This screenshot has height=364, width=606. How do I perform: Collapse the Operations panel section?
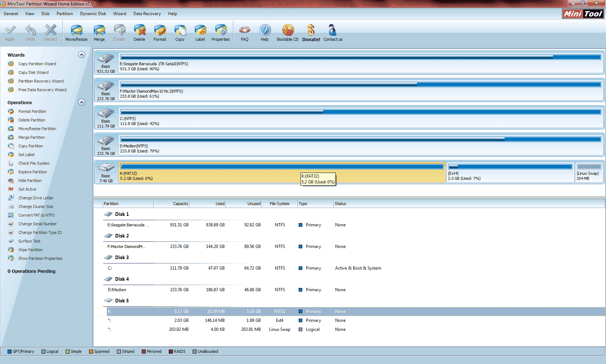pos(82,102)
